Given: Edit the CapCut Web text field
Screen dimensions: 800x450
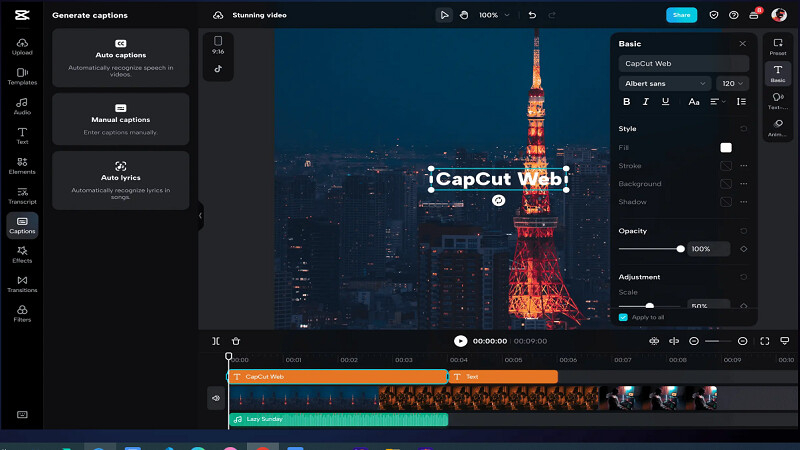Looking at the screenshot, I should (684, 63).
